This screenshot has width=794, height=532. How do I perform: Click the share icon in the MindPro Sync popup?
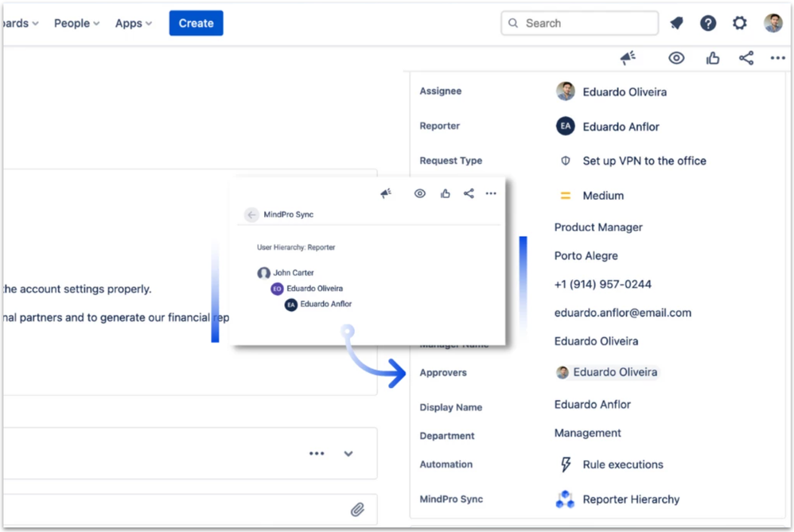click(469, 193)
